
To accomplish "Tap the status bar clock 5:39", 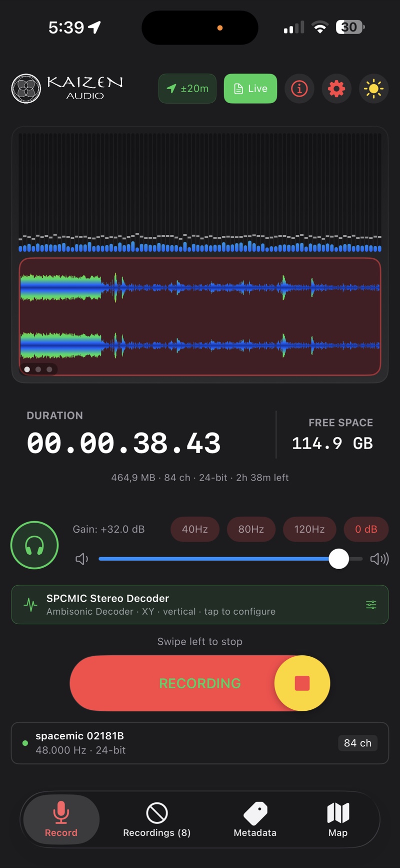I will pyautogui.click(x=66, y=27).
